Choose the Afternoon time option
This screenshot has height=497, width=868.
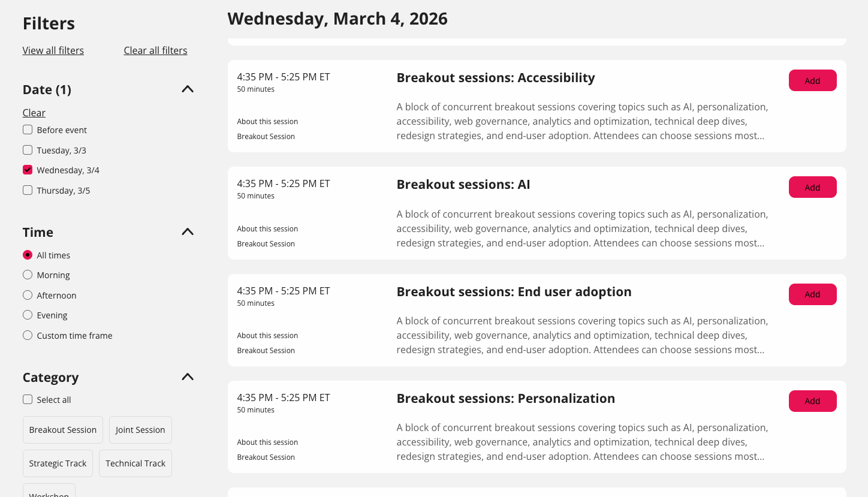28,296
